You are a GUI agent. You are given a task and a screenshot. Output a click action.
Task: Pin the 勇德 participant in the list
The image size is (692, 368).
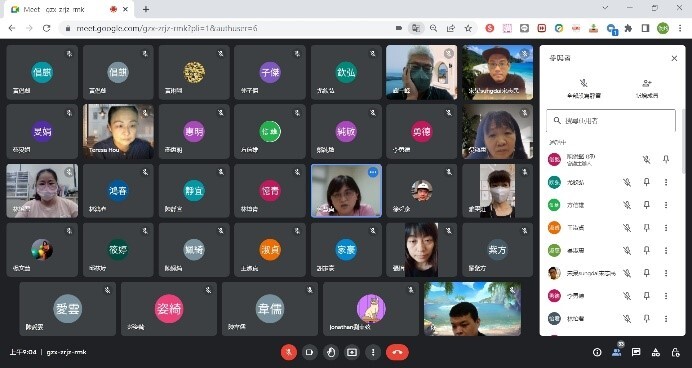pyautogui.click(x=647, y=296)
